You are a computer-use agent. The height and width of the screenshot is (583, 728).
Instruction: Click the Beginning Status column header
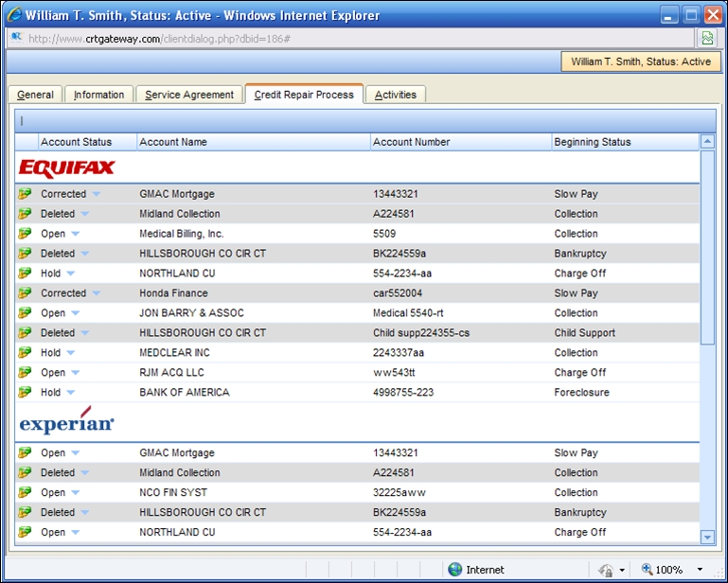click(x=592, y=142)
